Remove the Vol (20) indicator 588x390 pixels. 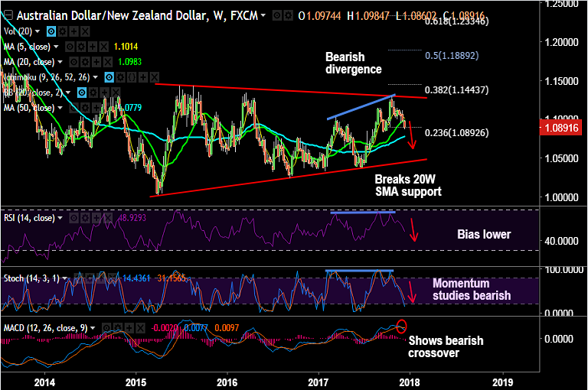85,31
